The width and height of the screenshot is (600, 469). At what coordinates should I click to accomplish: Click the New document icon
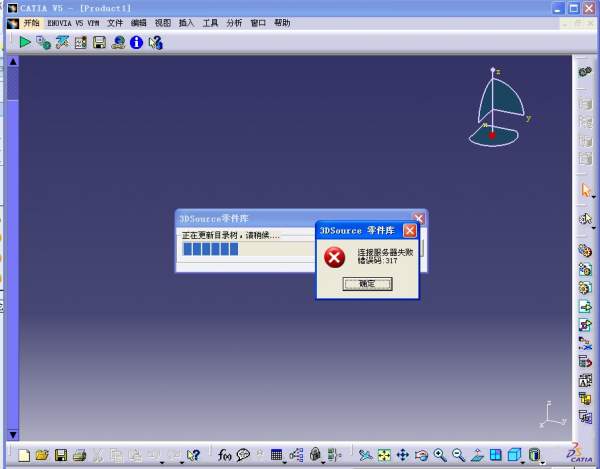(24, 455)
